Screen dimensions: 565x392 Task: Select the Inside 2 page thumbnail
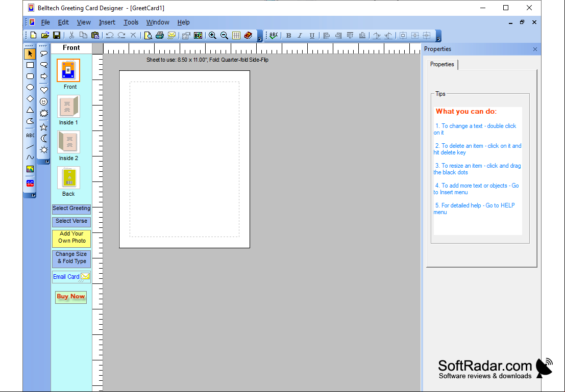click(x=68, y=142)
